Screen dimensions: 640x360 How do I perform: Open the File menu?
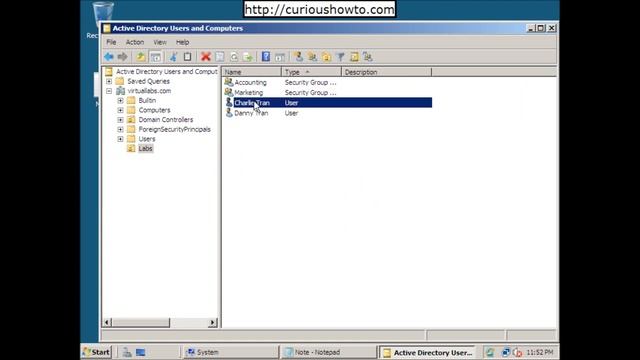tap(111, 42)
